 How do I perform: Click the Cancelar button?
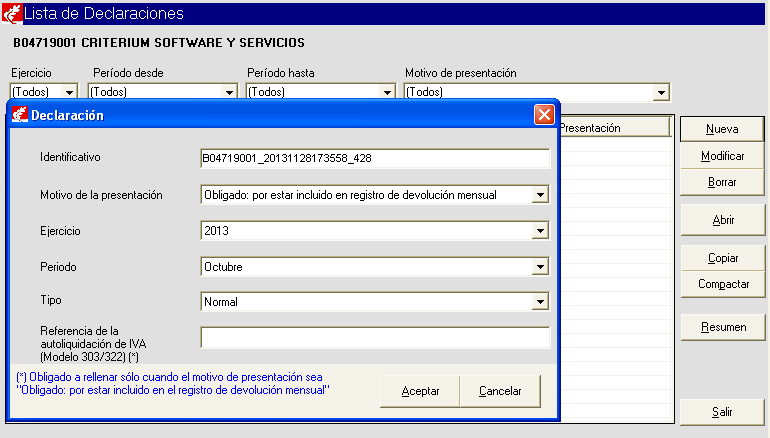500,391
